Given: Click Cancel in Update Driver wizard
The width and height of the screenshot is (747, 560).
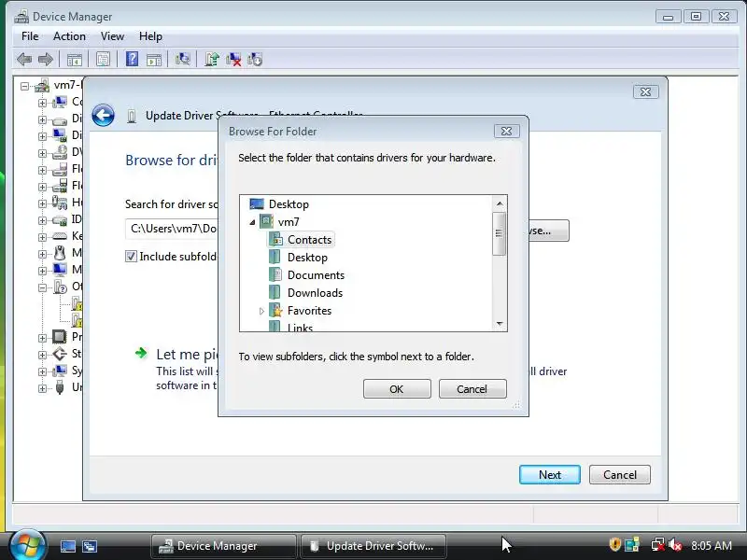Looking at the screenshot, I should tap(620, 475).
